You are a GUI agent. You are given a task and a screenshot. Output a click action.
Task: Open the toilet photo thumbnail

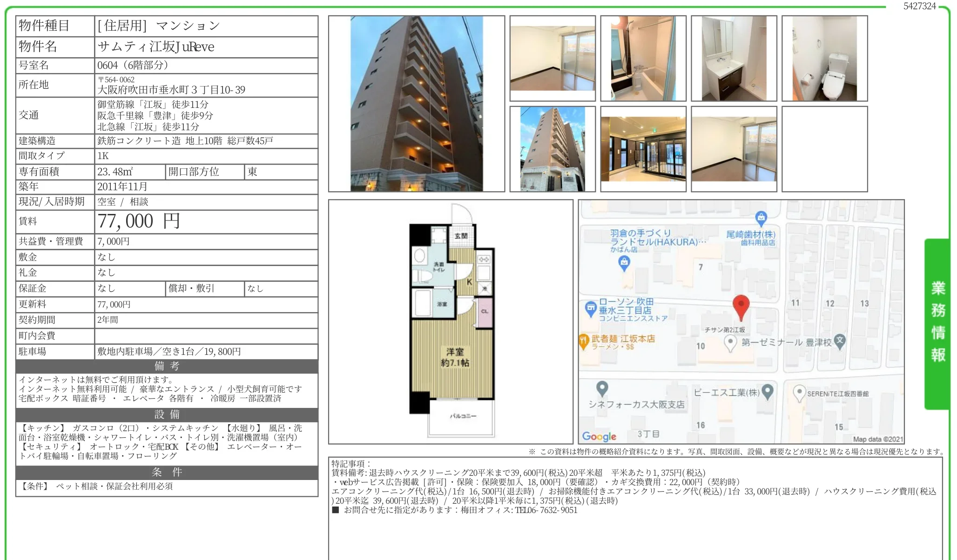coord(824,59)
